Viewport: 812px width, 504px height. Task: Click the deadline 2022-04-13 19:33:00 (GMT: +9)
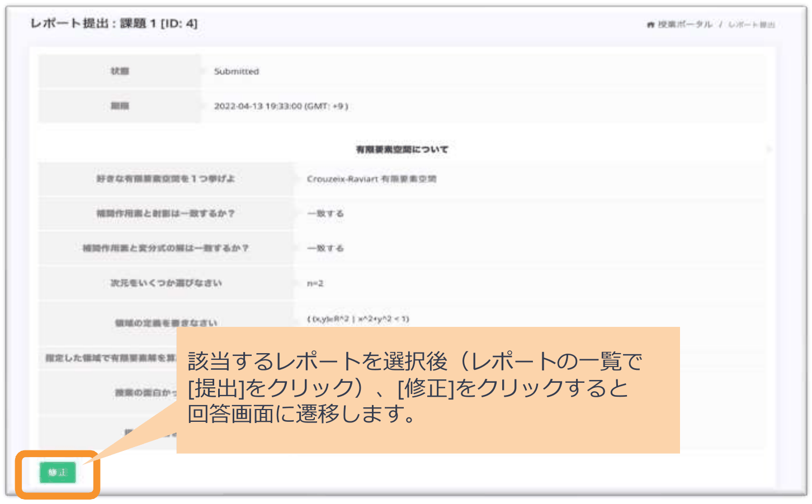281,106
